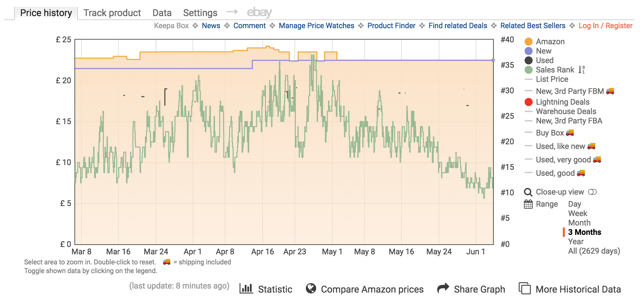Click the Apr 16 date axis label
644x304 pixels.
[263, 252]
